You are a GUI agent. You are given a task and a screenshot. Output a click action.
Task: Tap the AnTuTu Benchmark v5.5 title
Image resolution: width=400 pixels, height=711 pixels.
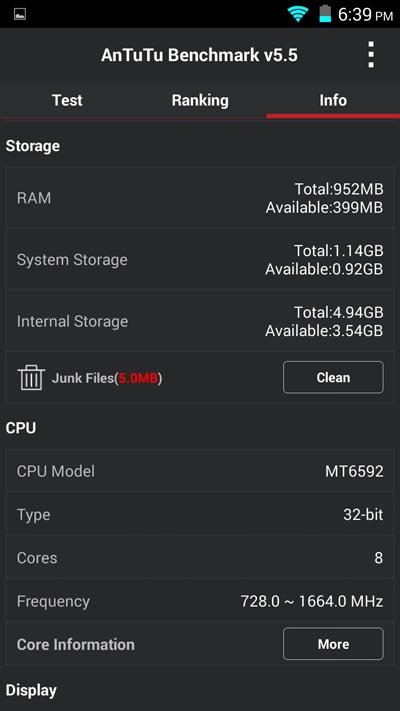pyautogui.click(x=199, y=55)
